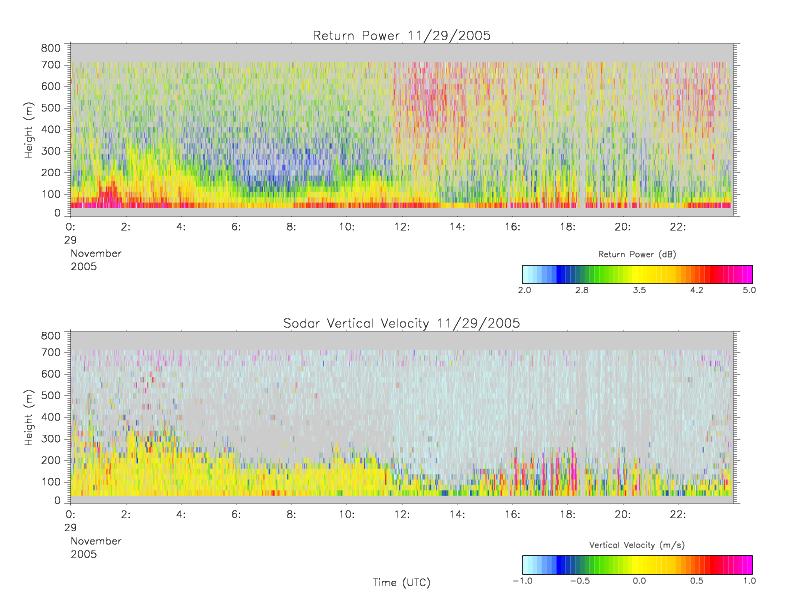
Task: Select the 0.0 value on Vertical Velocity scale
Action: [639, 581]
